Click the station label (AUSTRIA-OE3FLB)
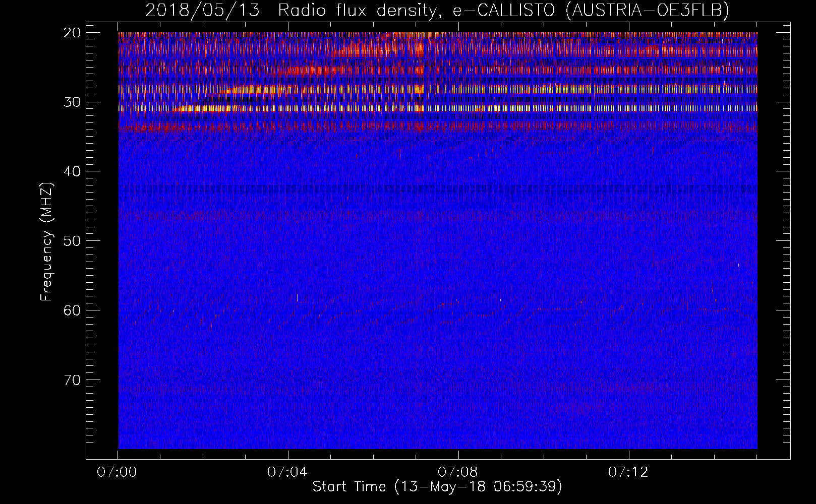Screen dimensions: 816x504 [x=648, y=10]
